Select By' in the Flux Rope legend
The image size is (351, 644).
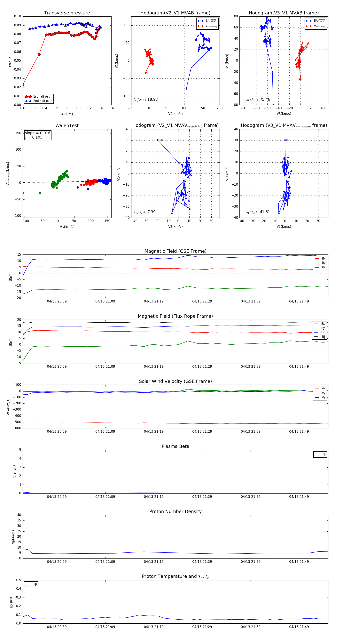coord(320,328)
